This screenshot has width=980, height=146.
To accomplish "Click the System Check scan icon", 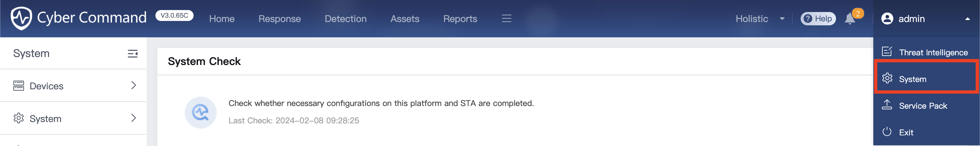I will pos(200,112).
